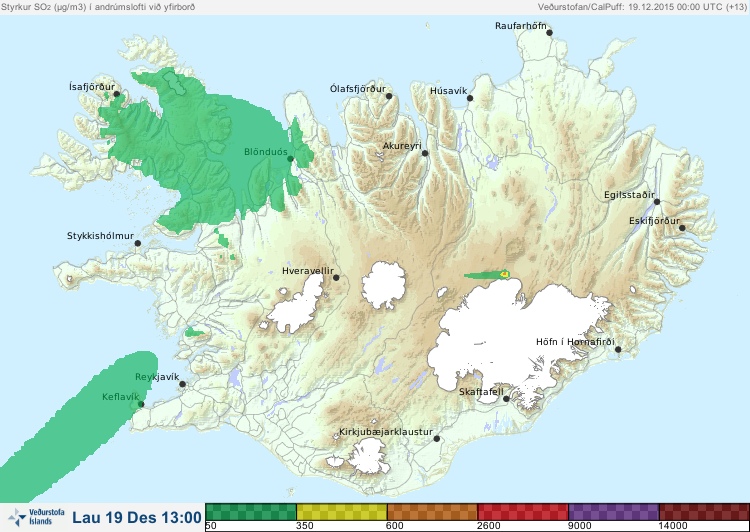Screen dimensions: 750x532
Task: Select the Lau 19 Des 13:00 timestamp
Action: coord(137,517)
